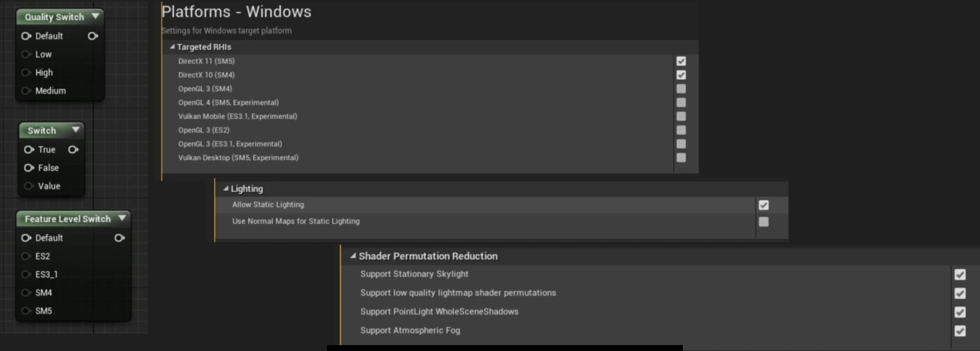Disable DirectX 11 (SM5) targeted RHI
The image size is (980, 351).
(x=681, y=61)
